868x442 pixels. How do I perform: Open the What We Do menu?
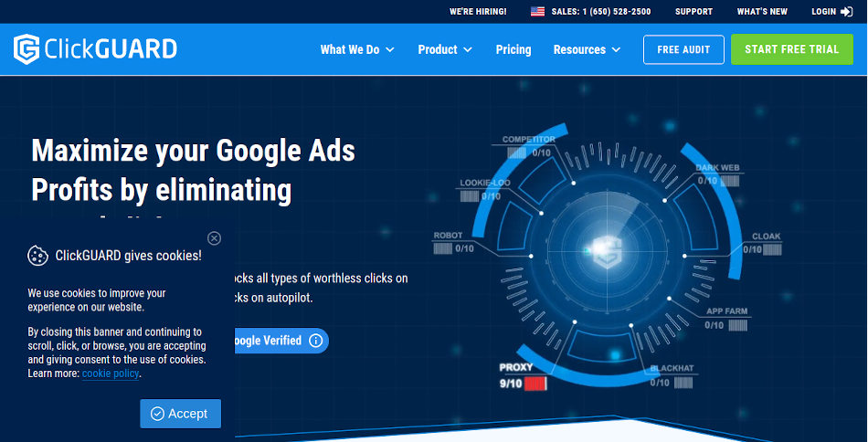(357, 50)
